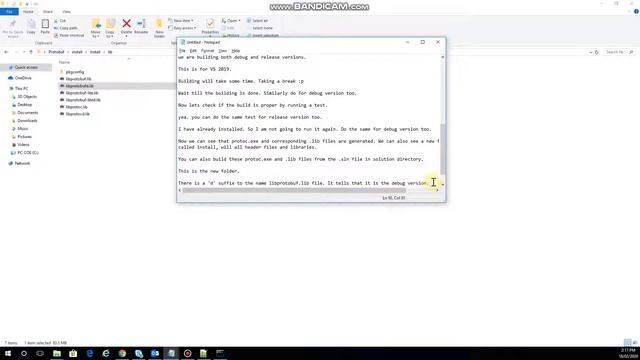Screen dimensions: 640x360
Task: Select the libprotocd.lib file
Action: (78, 114)
